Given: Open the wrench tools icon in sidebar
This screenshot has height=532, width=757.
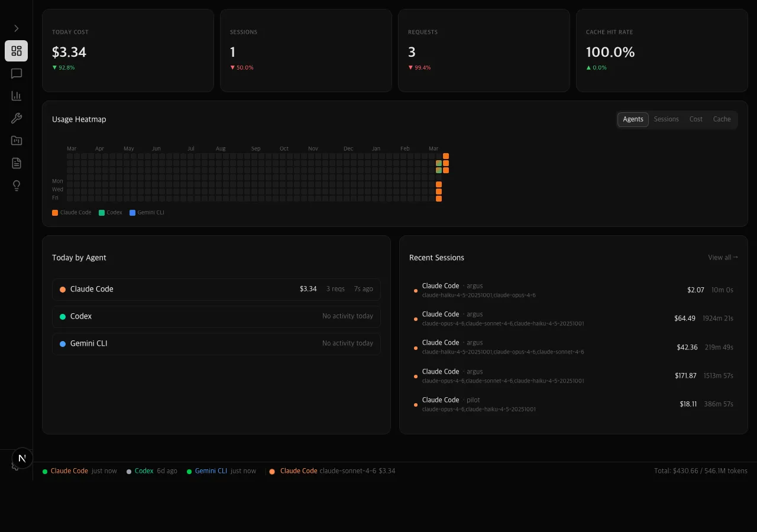Looking at the screenshot, I should pos(17,118).
